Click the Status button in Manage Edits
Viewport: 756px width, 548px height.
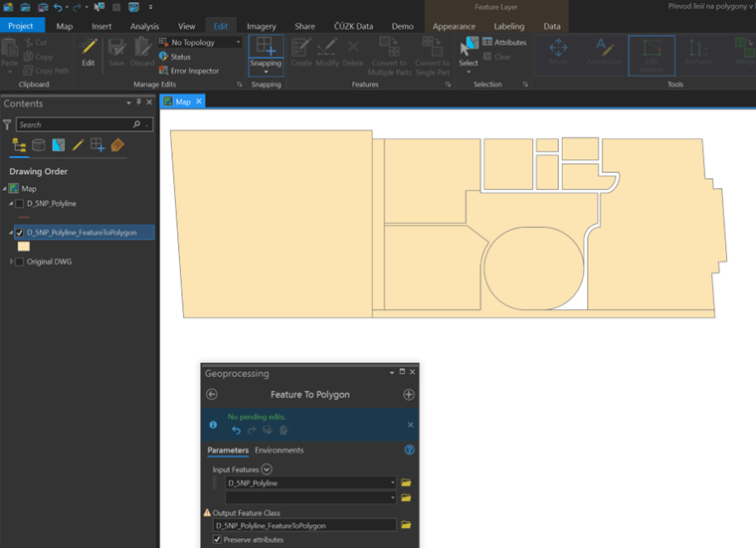pos(180,57)
